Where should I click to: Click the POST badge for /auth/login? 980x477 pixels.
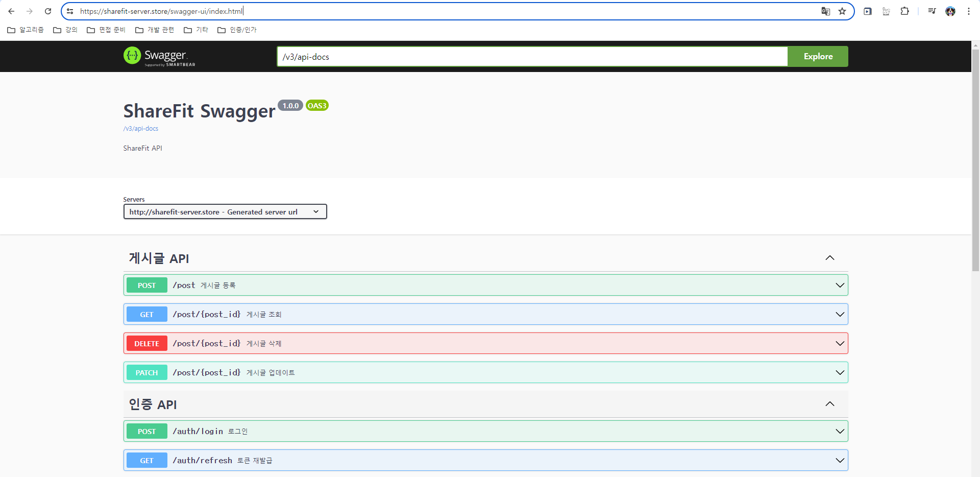pyautogui.click(x=147, y=432)
